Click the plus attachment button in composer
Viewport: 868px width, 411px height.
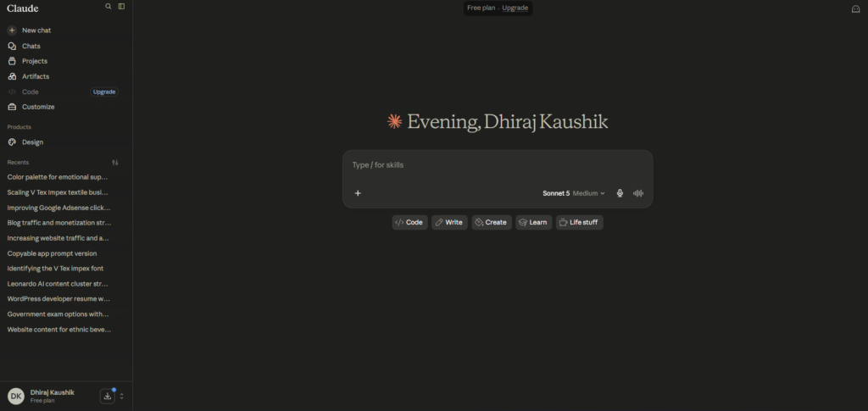tap(358, 193)
